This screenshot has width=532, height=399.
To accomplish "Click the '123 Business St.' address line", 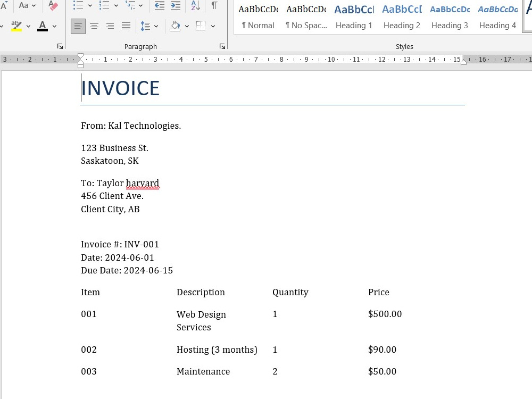I will pyautogui.click(x=115, y=148).
